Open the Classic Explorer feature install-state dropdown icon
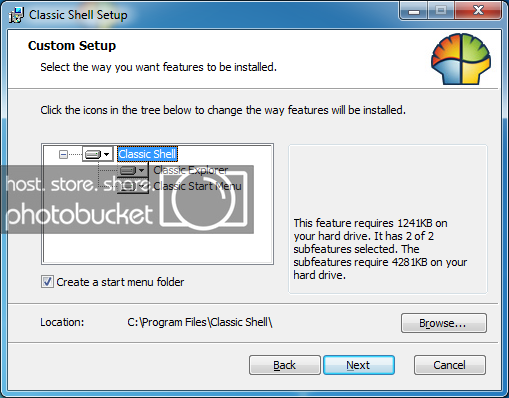 [x=133, y=170]
